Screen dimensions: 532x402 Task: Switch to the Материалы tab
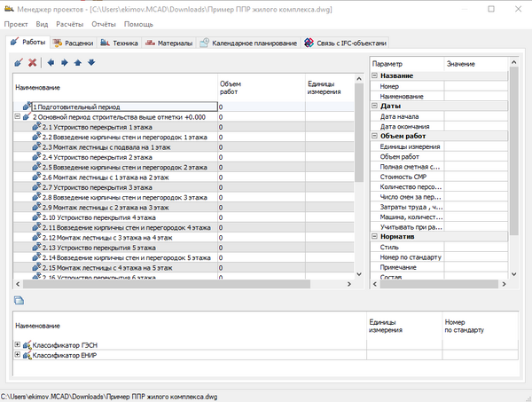tap(169, 43)
